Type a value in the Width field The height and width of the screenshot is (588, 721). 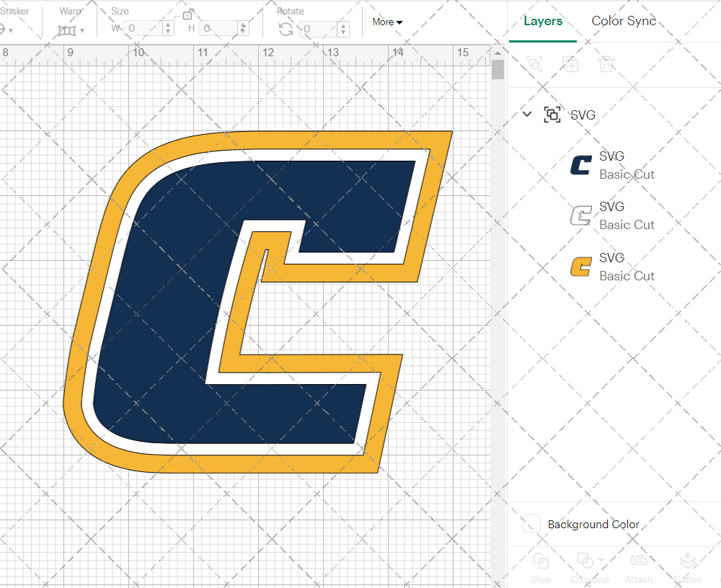pos(143,29)
